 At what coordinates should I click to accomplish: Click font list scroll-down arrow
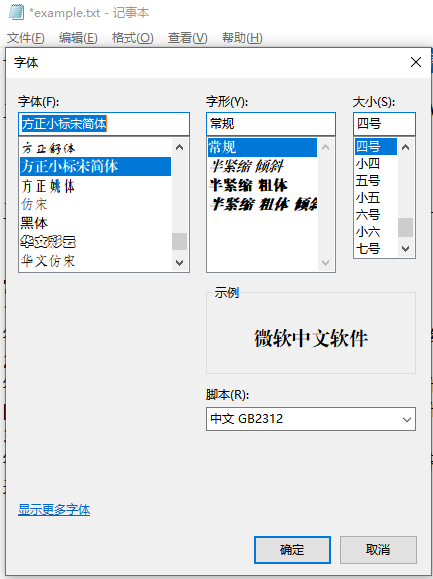click(179, 263)
